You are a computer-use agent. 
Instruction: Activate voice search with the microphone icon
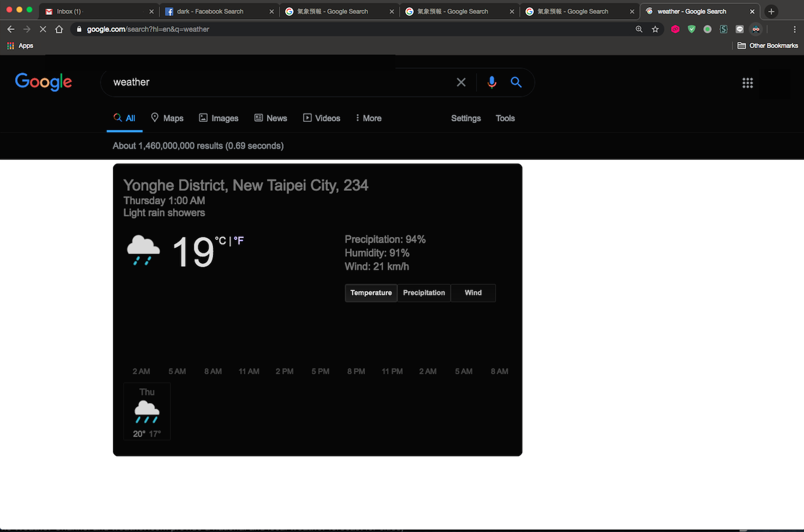point(492,82)
